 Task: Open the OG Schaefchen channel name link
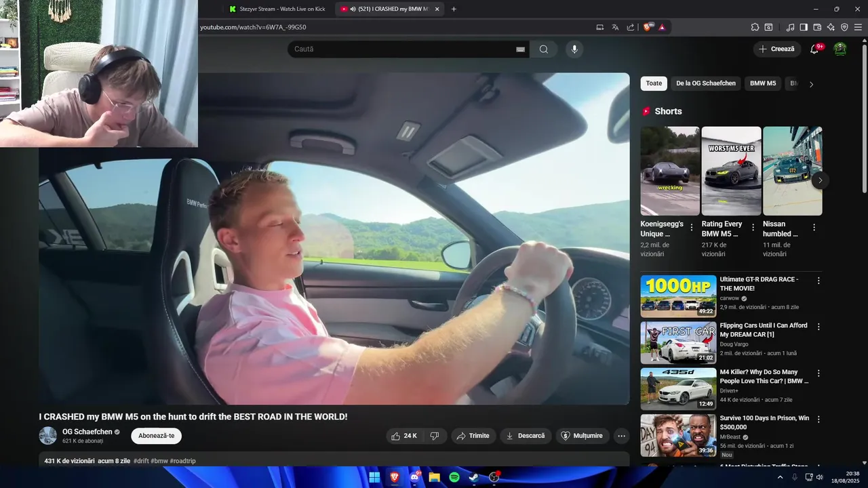point(87,432)
